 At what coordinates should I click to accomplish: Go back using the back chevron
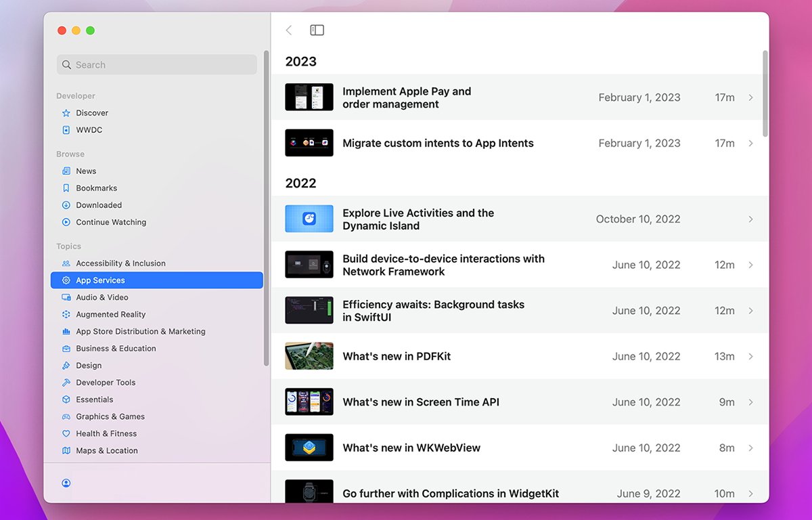[x=289, y=30]
